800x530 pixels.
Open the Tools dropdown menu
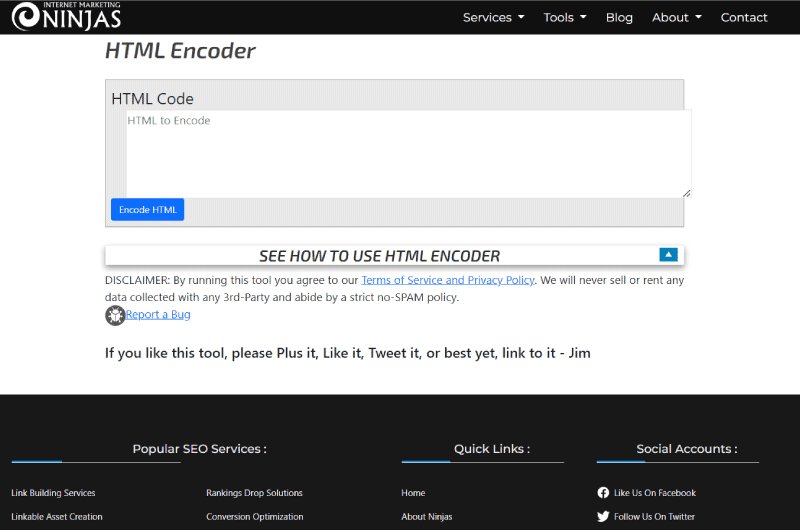[565, 17]
